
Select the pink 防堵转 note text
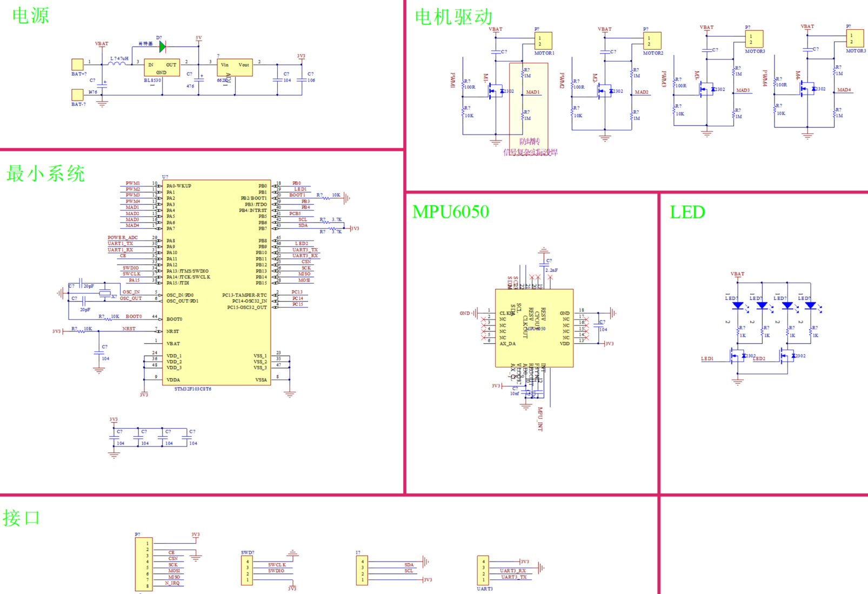pyautogui.click(x=530, y=142)
